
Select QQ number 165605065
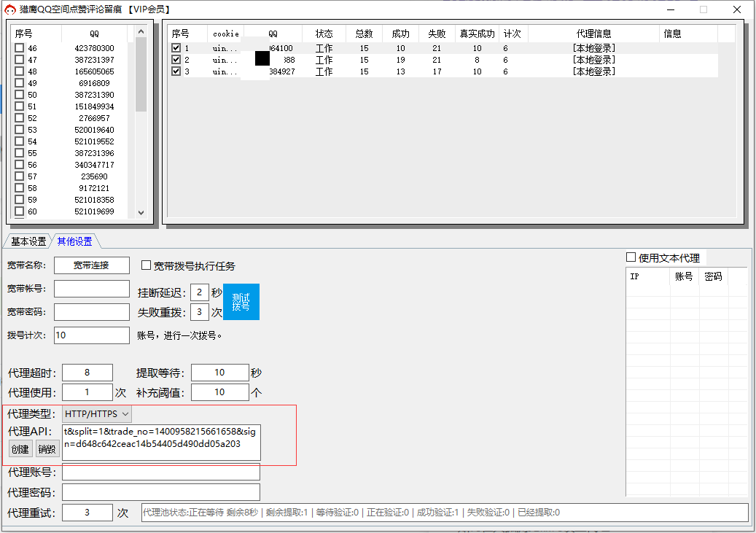[95, 71]
